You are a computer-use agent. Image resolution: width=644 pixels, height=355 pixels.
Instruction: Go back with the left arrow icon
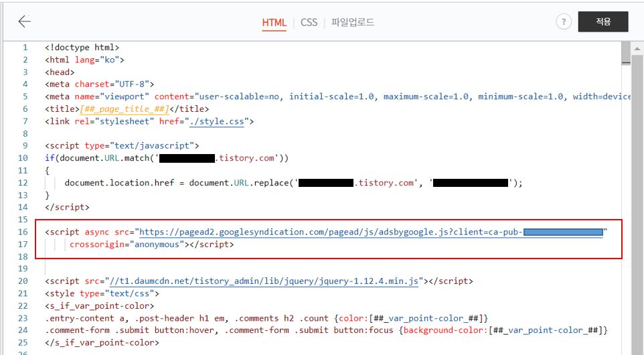[25, 21]
